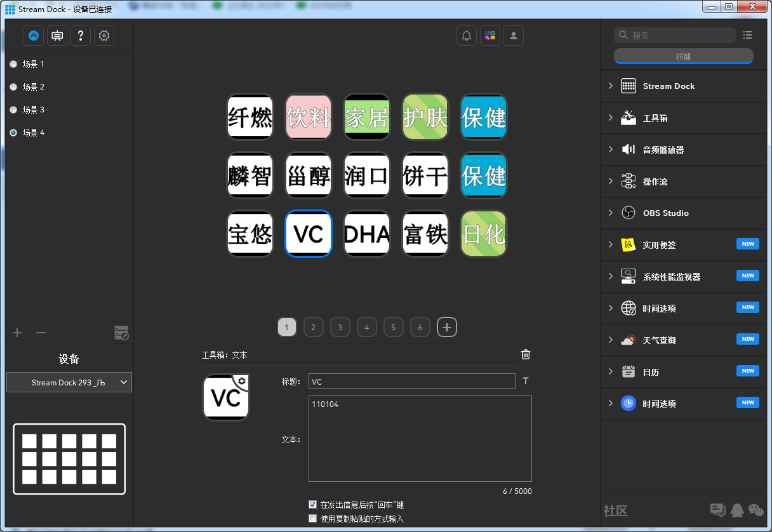The height and width of the screenshot is (532, 772).
Task: Select the DHA key
Action: coord(367,234)
